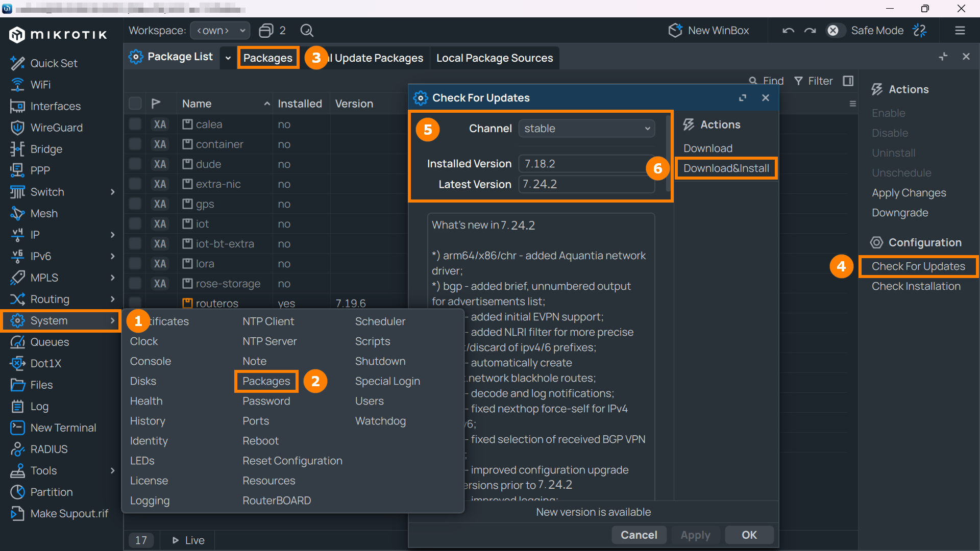Tick the select-all checkbox in table header

[135, 104]
